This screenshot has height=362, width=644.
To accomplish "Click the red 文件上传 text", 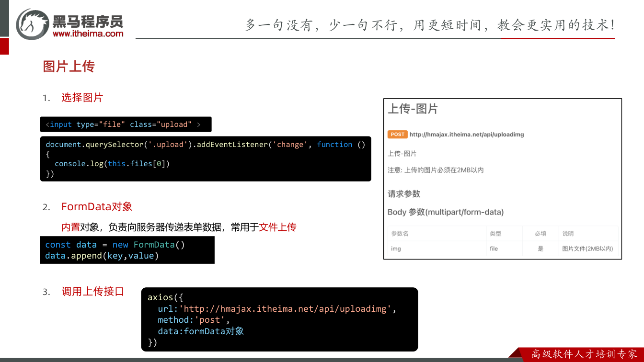I will [277, 227].
